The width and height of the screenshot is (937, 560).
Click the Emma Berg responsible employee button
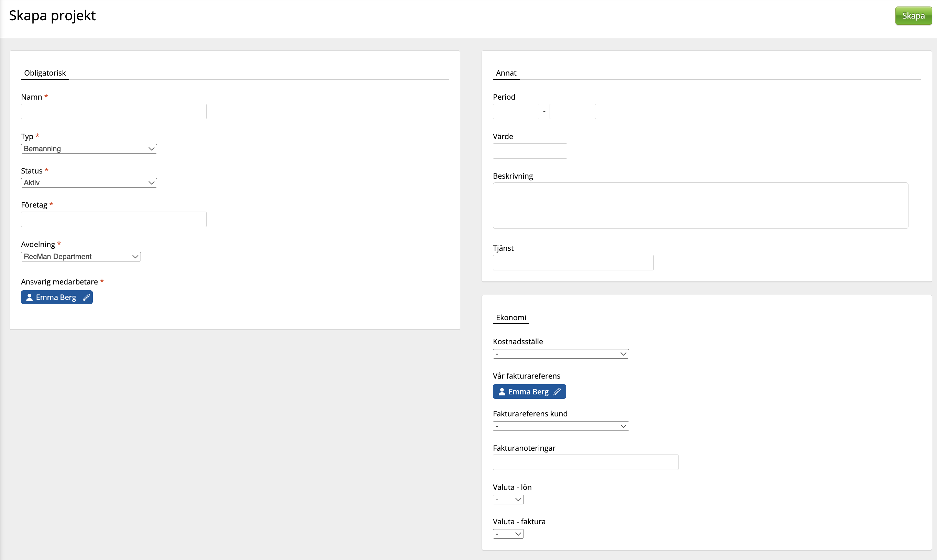(x=56, y=298)
